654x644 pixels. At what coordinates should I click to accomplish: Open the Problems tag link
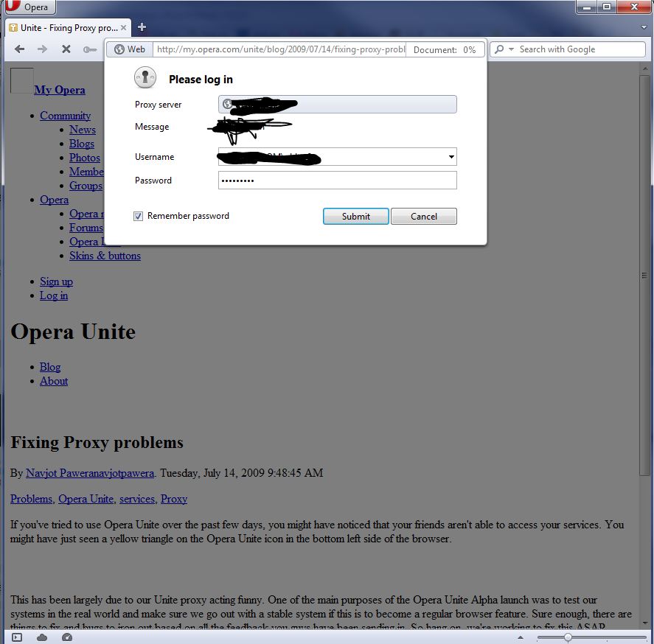pyautogui.click(x=31, y=499)
